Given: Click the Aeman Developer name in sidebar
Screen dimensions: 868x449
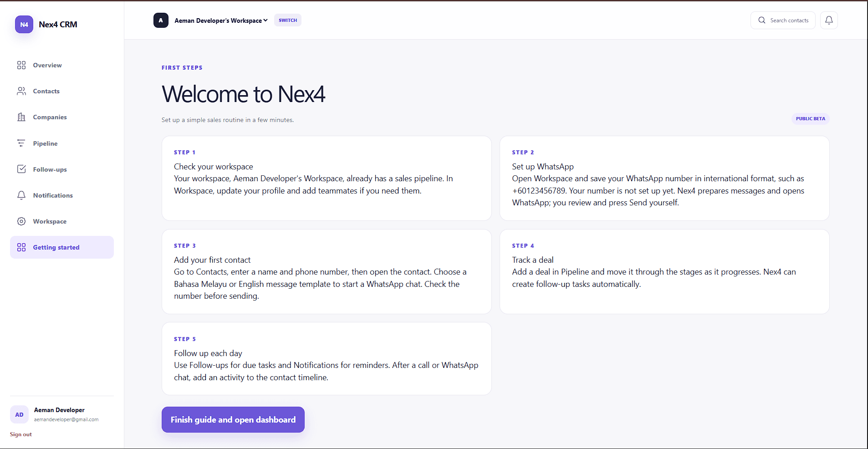Looking at the screenshot, I should click(59, 410).
